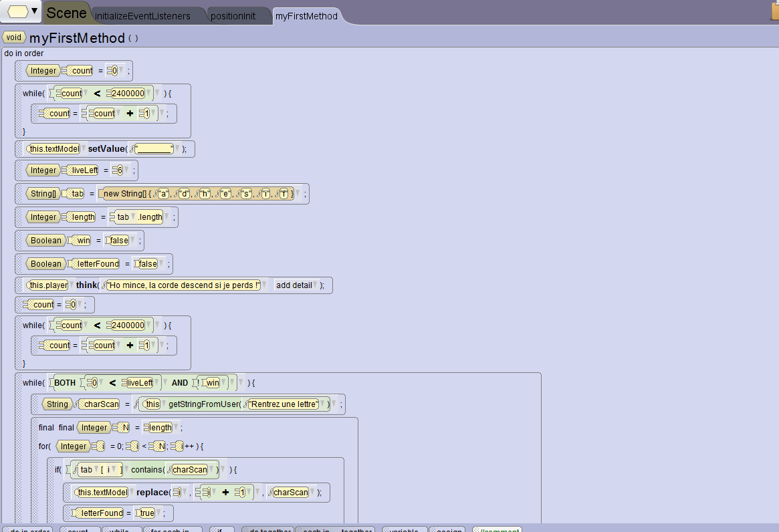
Task: Open dropdown after the new String[] initializer
Action: click(x=298, y=194)
